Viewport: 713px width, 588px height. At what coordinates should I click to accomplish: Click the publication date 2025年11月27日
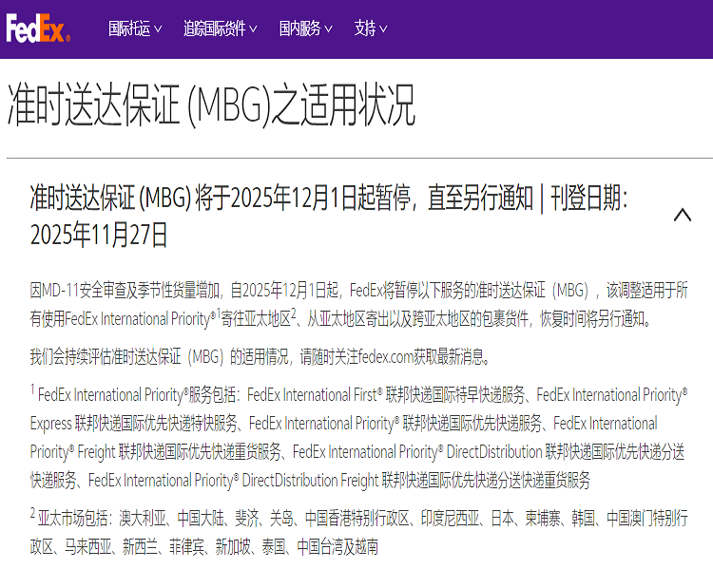[x=99, y=234]
